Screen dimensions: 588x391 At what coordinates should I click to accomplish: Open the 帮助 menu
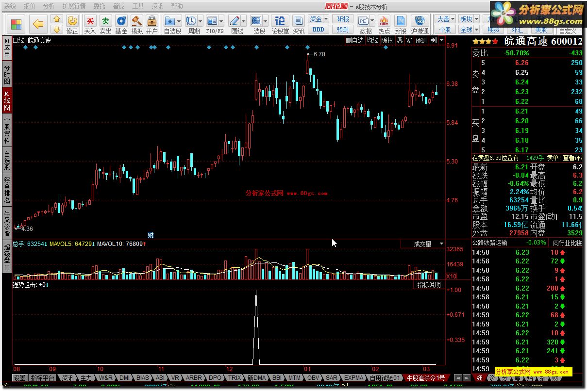pos(177,6)
